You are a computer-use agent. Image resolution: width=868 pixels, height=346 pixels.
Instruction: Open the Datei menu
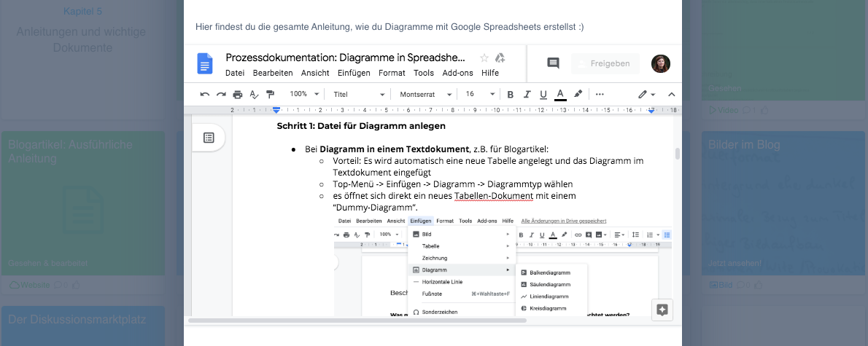click(235, 73)
